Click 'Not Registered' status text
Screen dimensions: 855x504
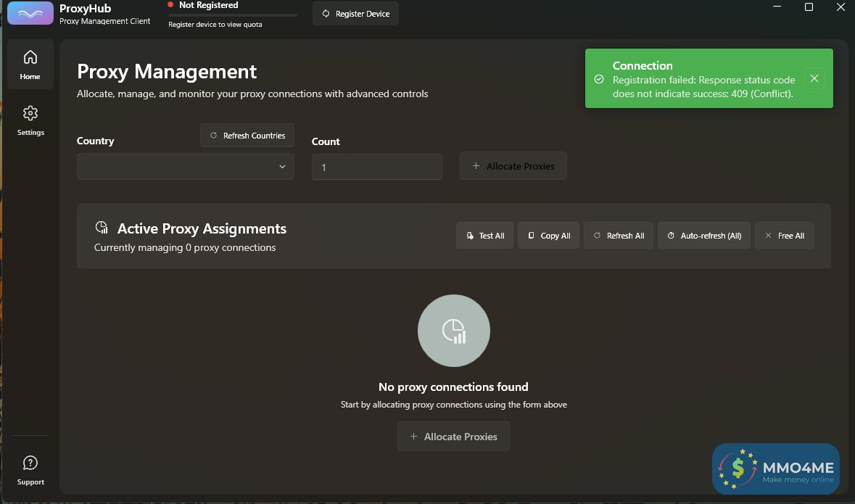208,5
